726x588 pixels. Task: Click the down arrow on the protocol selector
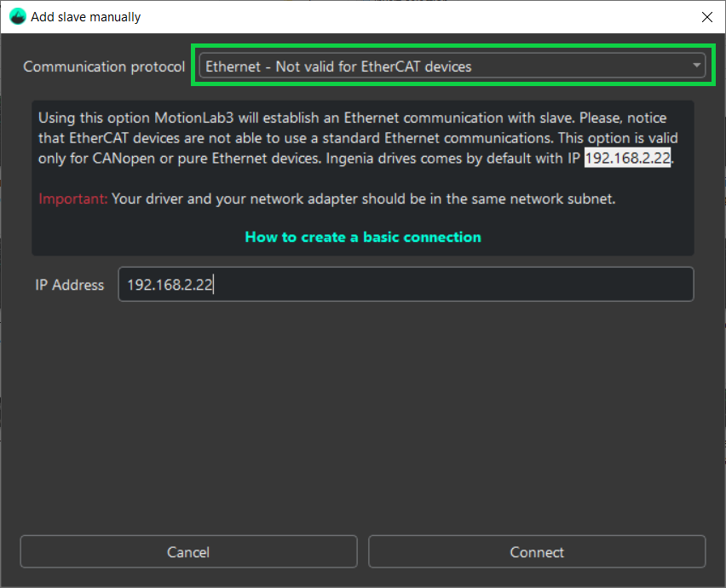coord(694,65)
